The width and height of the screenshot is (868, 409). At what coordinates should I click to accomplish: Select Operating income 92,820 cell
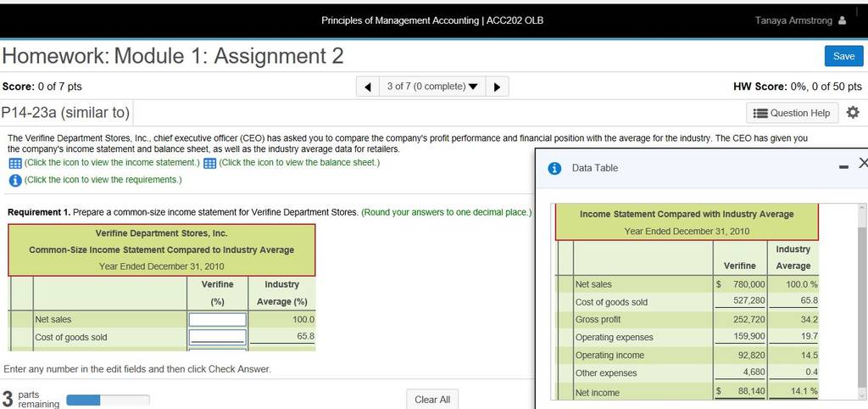(x=740, y=356)
